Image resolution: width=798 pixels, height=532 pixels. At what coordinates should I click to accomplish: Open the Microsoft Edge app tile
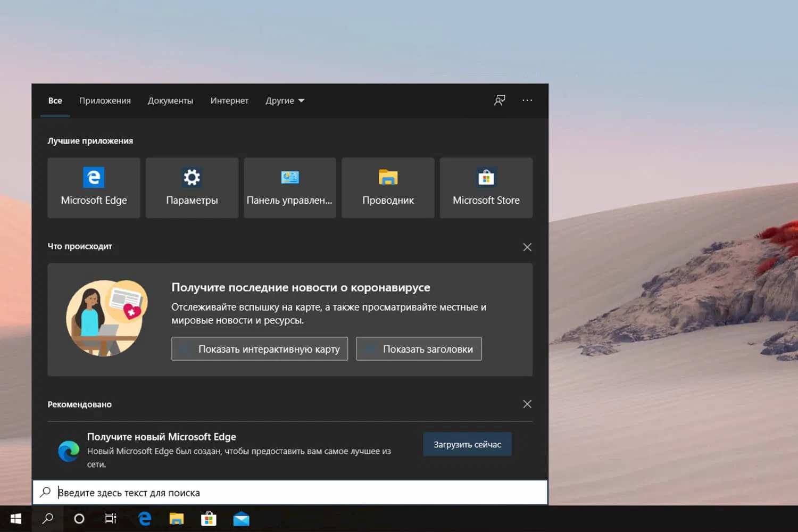94,188
